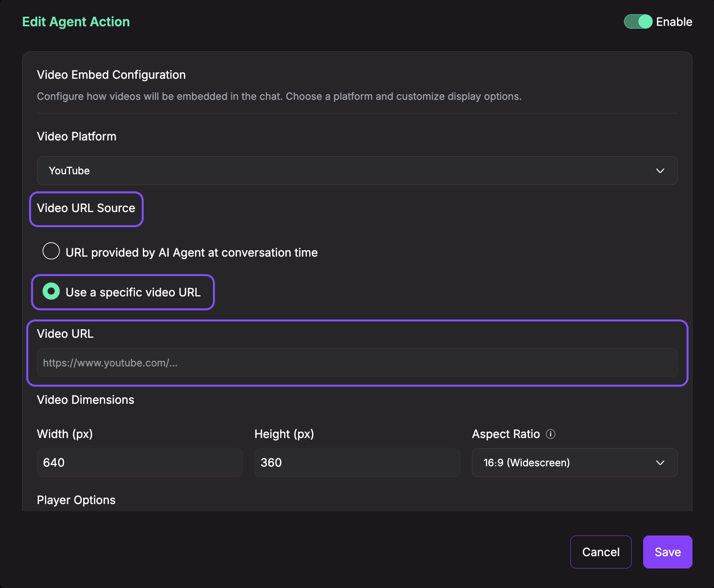714x588 pixels.
Task: Cancel editing the agent action
Action: (x=600, y=552)
